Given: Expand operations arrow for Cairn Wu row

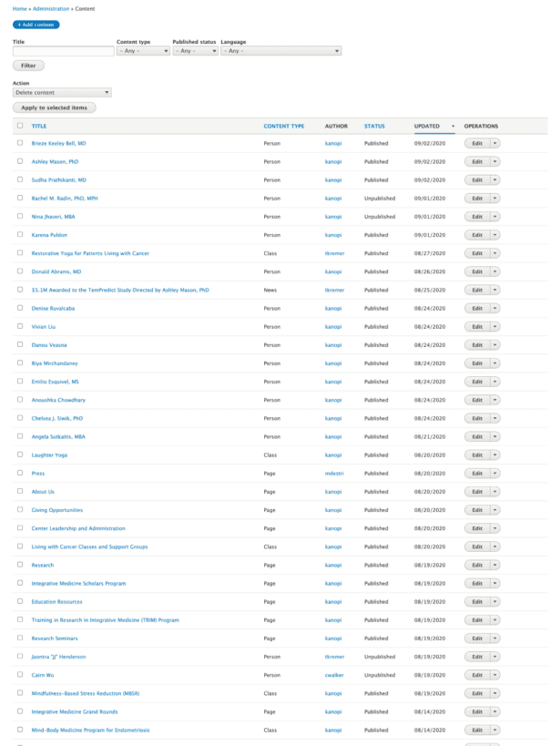Looking at the screenshot, I should click(494, 675).
